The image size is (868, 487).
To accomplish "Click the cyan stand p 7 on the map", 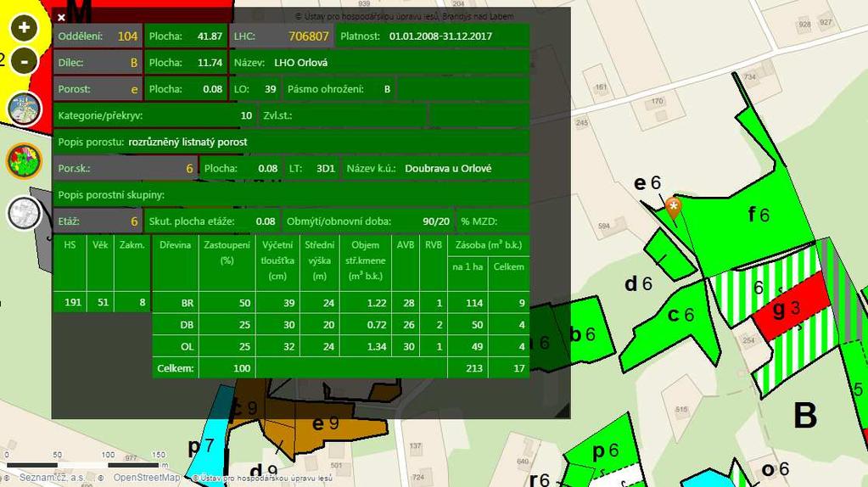I will [201, 446].
